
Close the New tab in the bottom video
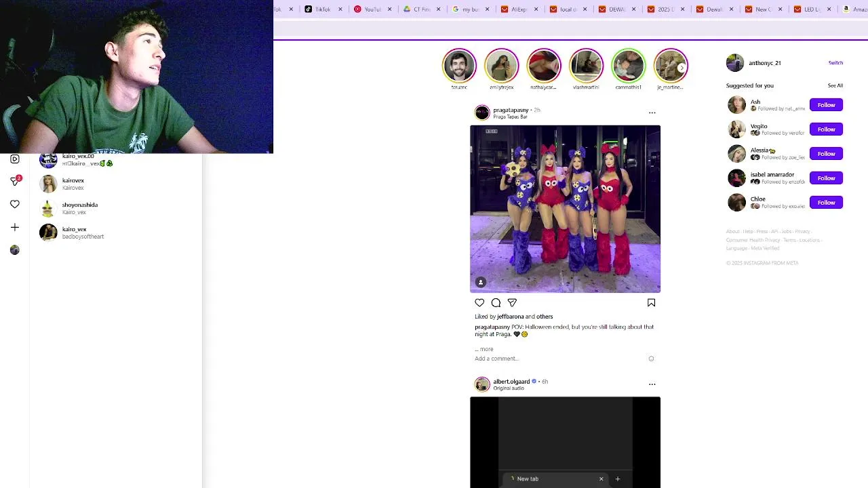[x=601, y=479]
